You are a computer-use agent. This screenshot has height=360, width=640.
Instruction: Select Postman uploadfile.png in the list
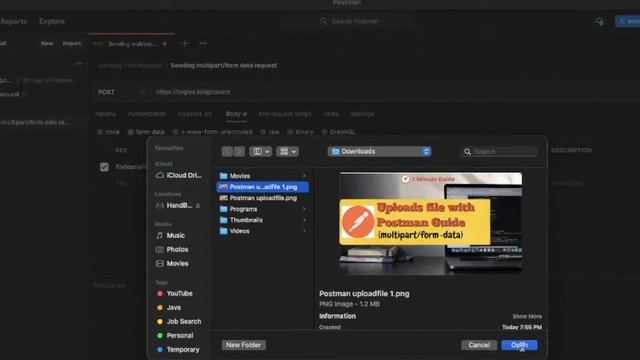(262, 198)
